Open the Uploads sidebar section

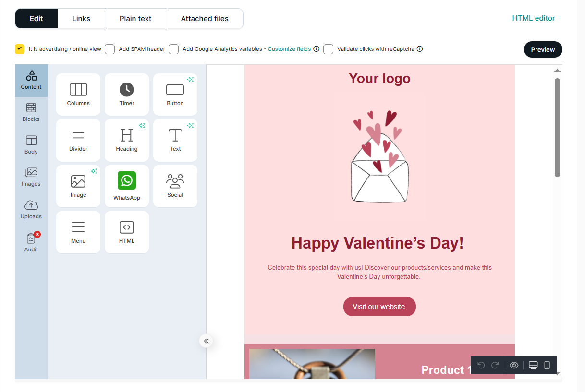pos(31,210)
